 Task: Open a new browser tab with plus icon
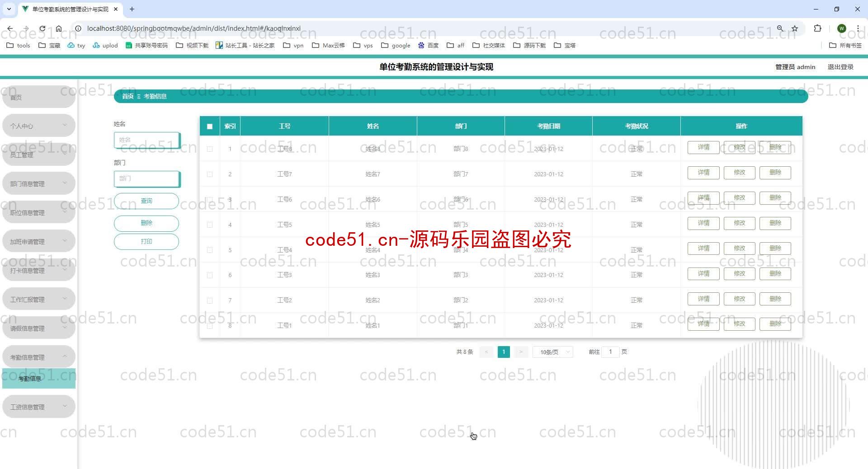(132, 9)
